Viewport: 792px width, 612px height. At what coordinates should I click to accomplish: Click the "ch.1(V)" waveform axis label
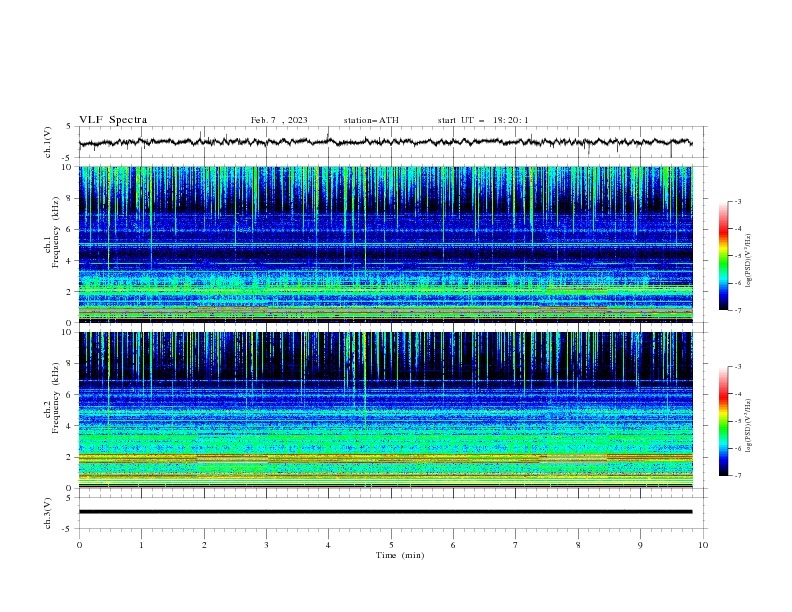[x=48, y=142]
